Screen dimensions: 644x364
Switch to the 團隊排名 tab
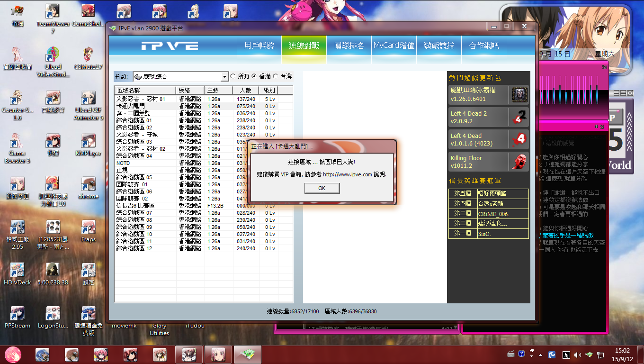349,46
